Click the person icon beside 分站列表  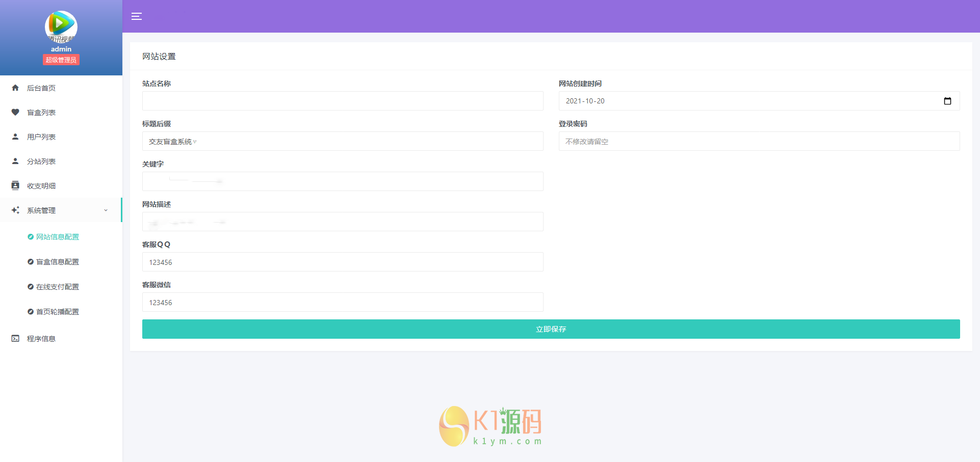click(x=15, y=161)
